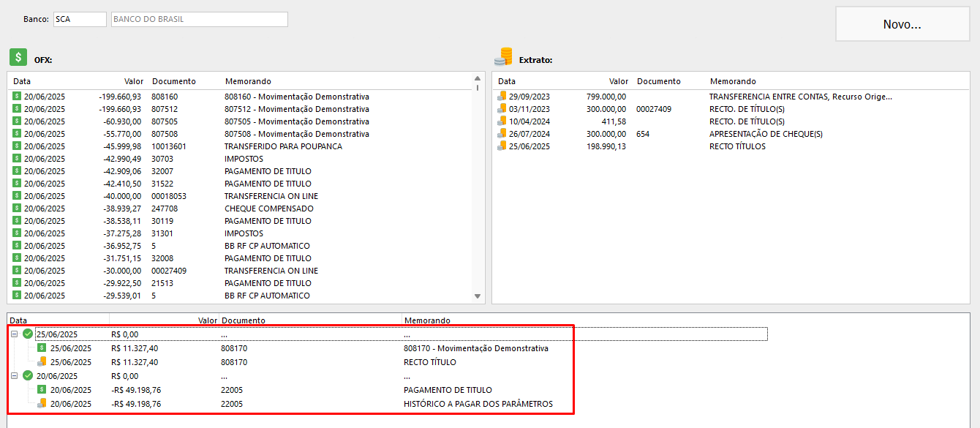Click coin icon of 29/09/2023 extrato row
The image size is (980, 428).
[x=502, y=97]
